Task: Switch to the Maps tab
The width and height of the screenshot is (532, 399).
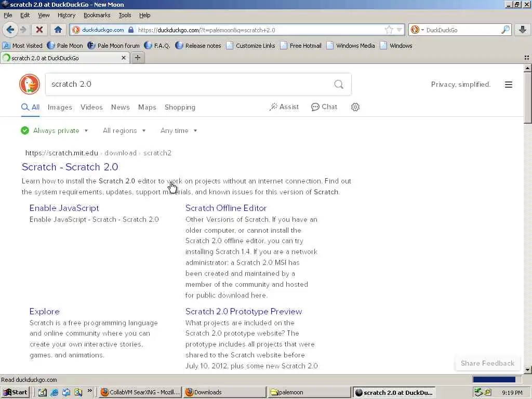Action: click(x=147, y=107)
